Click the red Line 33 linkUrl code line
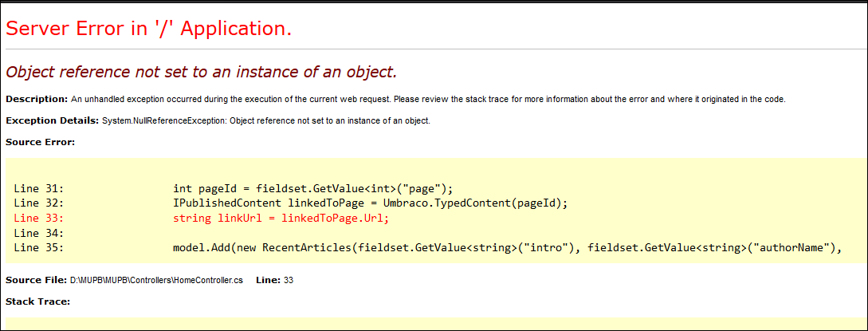The width and height of the screenshot is (868, 331). pos(202,218)
